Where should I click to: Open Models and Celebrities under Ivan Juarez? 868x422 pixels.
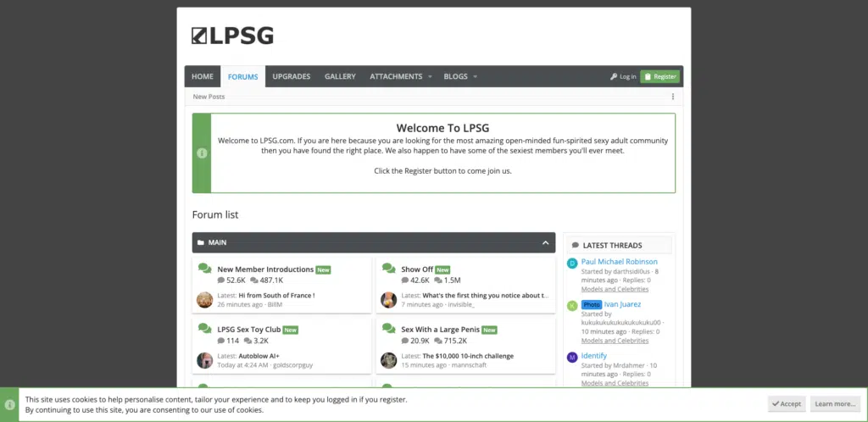pyautogui.click(x=615, y=341)
